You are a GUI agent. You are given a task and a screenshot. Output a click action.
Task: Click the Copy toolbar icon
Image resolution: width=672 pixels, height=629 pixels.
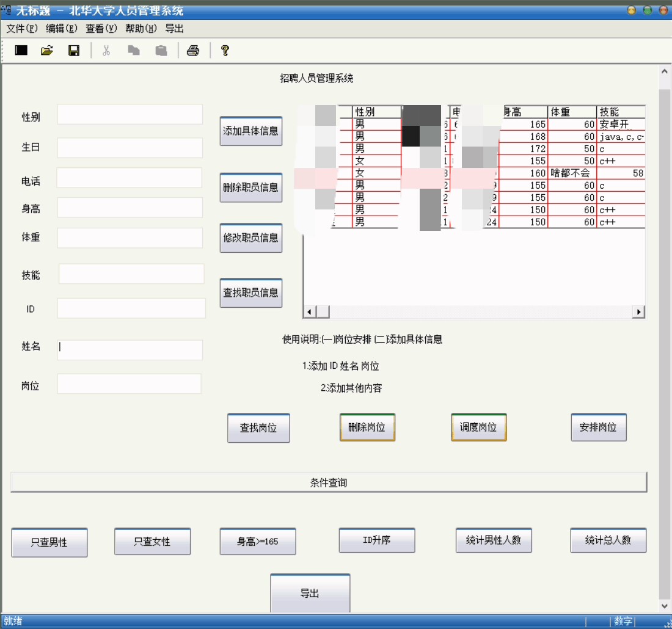133,51
